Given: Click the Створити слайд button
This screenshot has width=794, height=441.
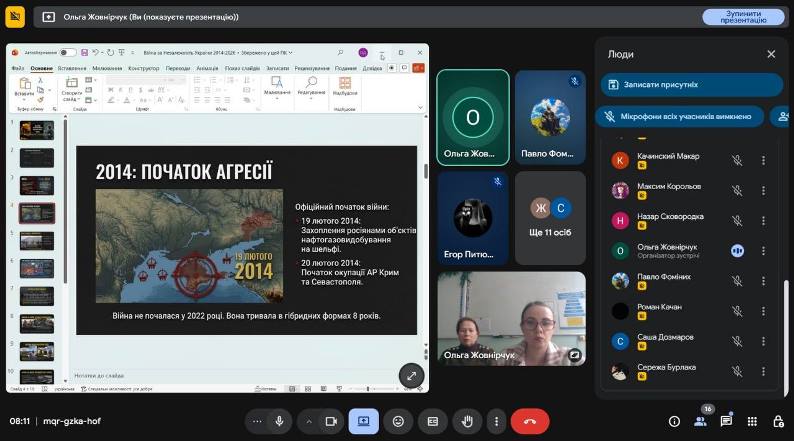Looking at the screenshot, I should 72,89.
